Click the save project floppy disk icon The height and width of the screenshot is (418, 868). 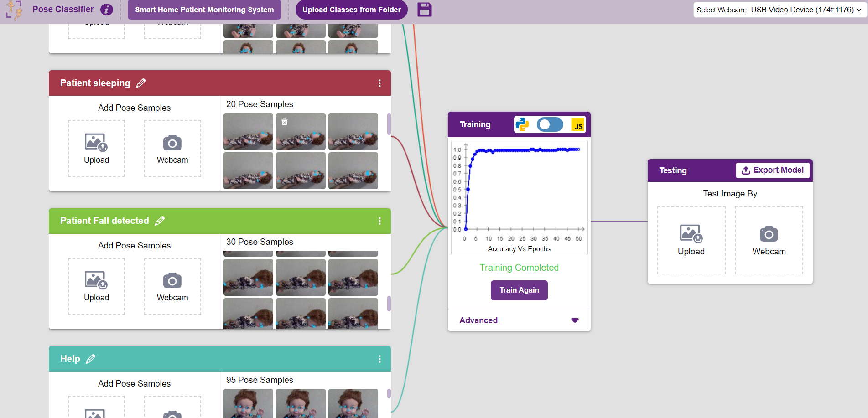tap(425, 10)
